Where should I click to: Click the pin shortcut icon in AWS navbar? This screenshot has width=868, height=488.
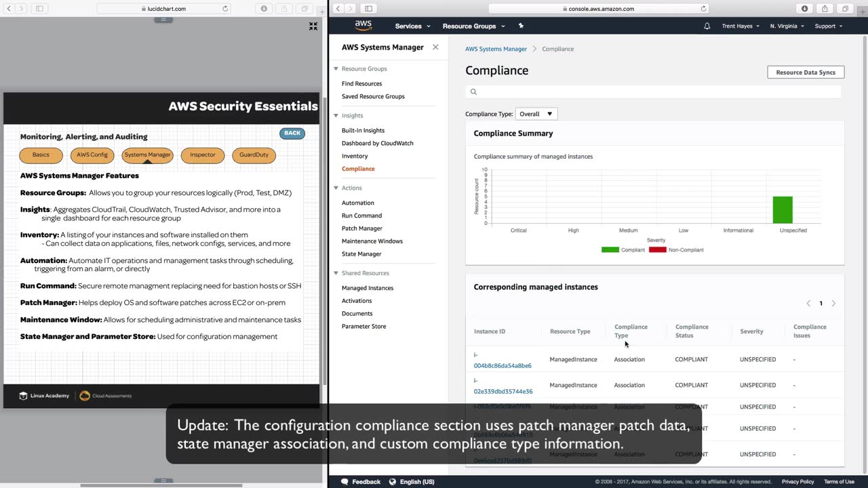[521, 26]
